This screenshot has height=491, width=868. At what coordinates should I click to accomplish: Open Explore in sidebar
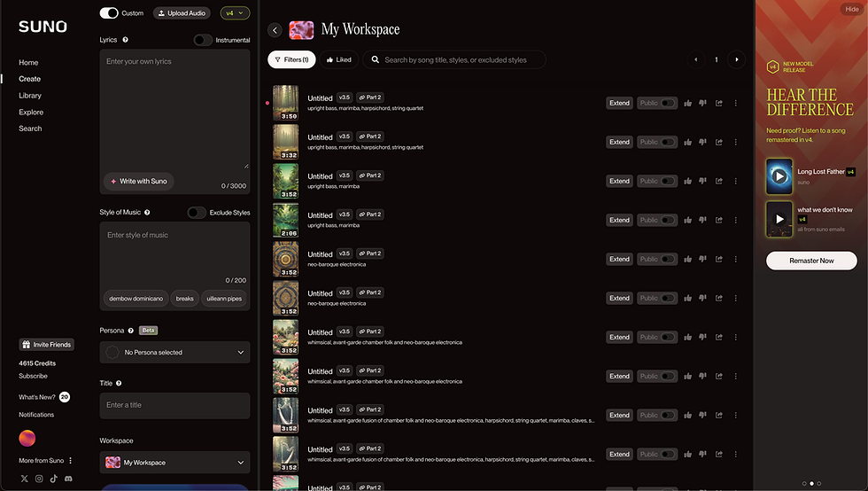pyautogui.click(x=31, y=113)
